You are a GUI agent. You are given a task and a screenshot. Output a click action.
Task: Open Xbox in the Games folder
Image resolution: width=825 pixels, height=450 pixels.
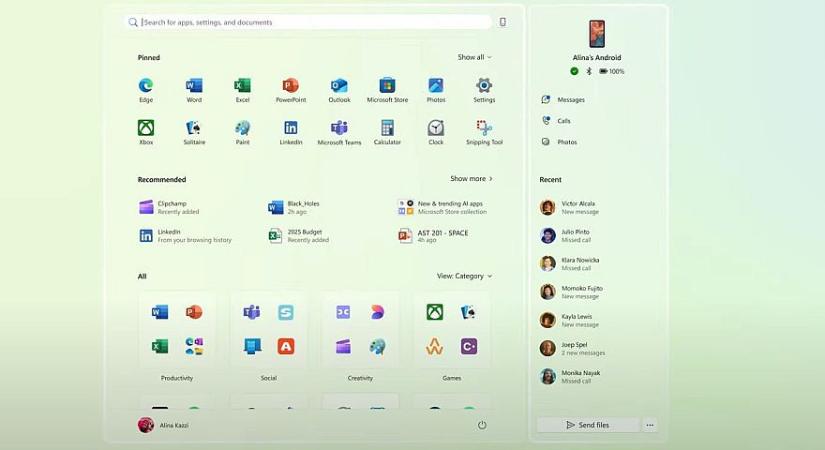click(435, 312)
